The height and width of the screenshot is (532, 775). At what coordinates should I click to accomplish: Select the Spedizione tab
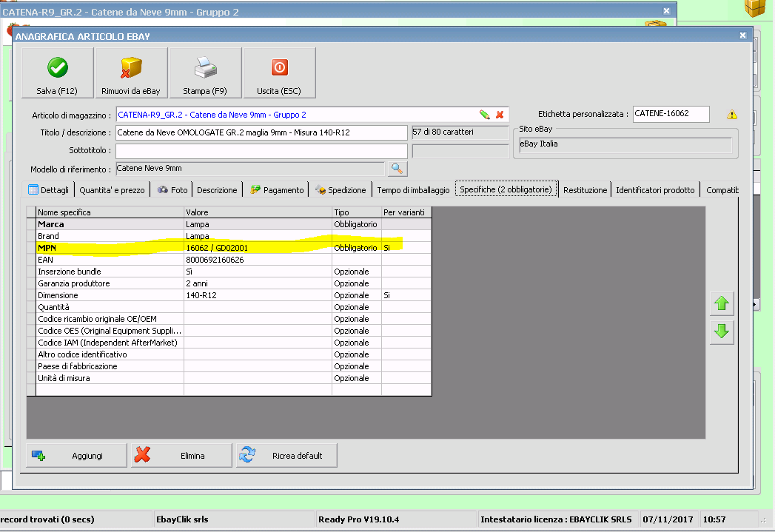[340, 190]
